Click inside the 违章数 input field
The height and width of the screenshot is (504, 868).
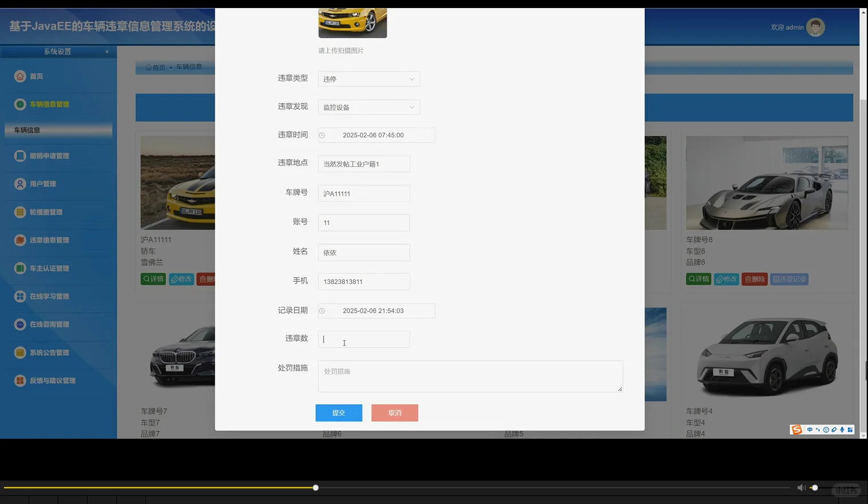(x=364, y=339)
